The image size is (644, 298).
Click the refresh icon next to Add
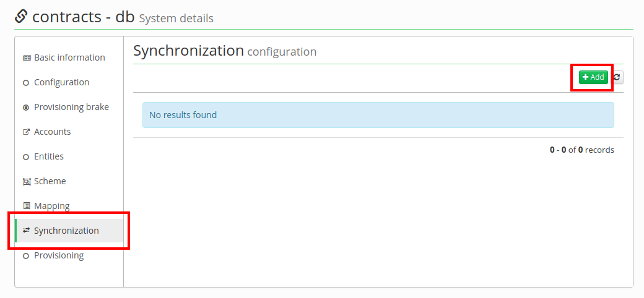pyautogui.click(x=617, y=77)
